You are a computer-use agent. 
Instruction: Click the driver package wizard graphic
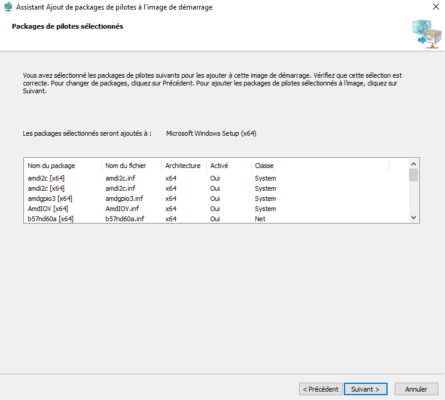coord(426,34)
